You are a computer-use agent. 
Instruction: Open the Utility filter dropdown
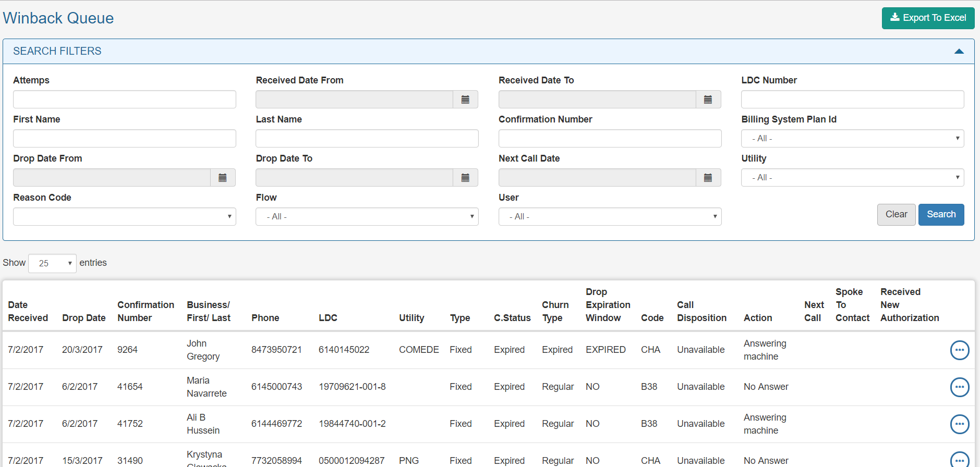(852, 178)
